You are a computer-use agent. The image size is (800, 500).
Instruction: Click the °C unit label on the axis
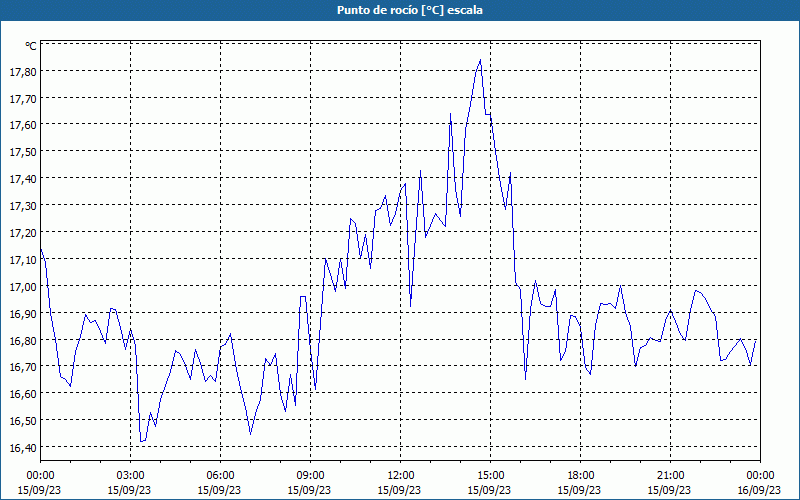[31, 46]
